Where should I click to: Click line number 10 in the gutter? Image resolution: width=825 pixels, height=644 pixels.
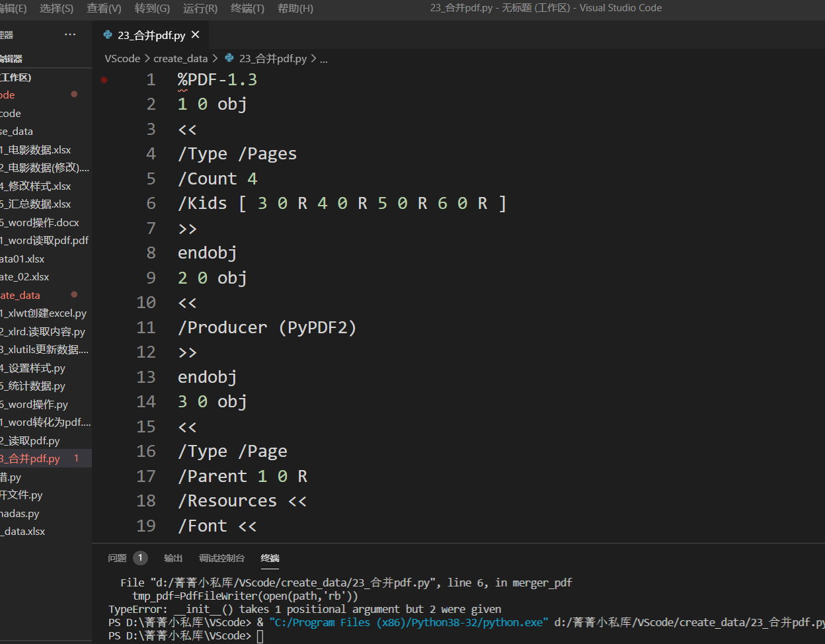coord(146,303)
